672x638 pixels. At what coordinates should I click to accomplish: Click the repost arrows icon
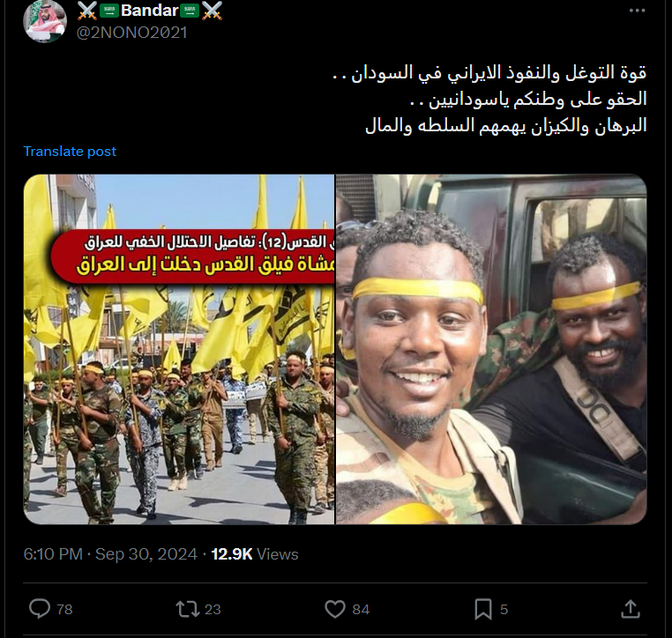coord(187,609)
